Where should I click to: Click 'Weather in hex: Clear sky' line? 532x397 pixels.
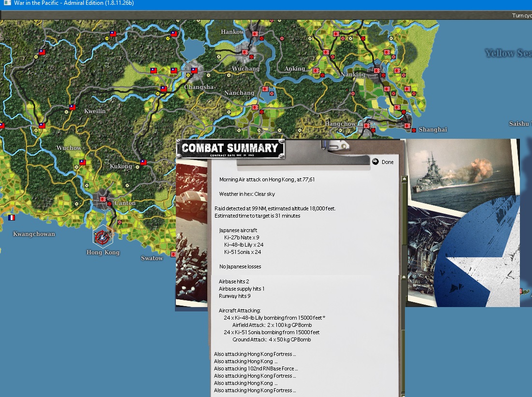247,194
